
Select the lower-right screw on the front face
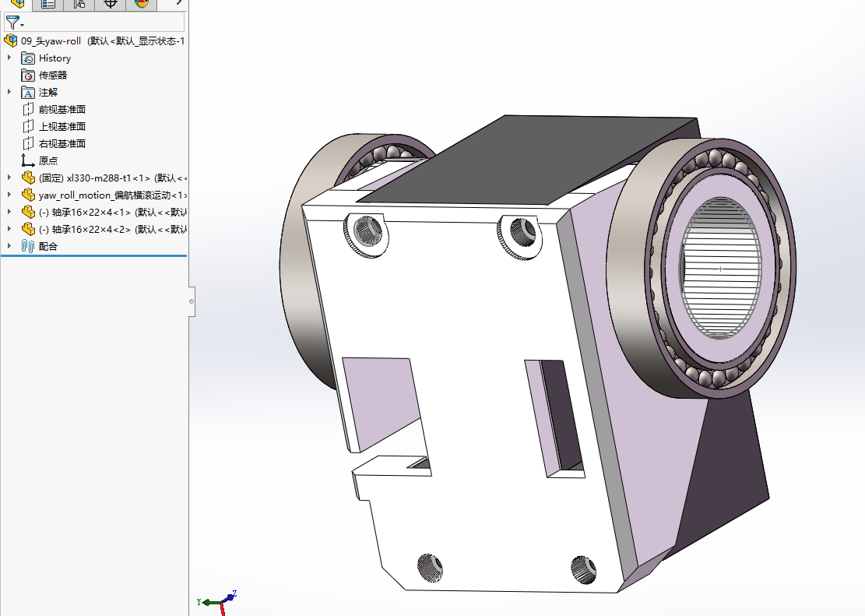pos(583,570)
